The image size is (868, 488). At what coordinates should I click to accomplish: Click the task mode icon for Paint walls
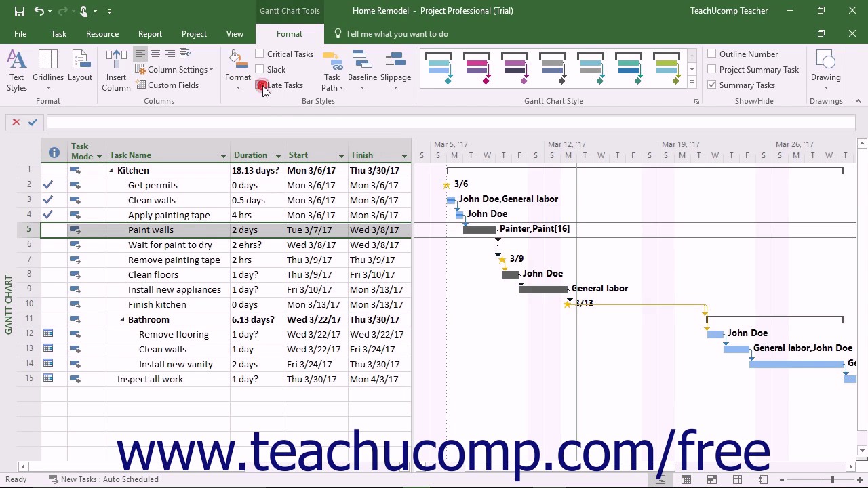point(75,230)
